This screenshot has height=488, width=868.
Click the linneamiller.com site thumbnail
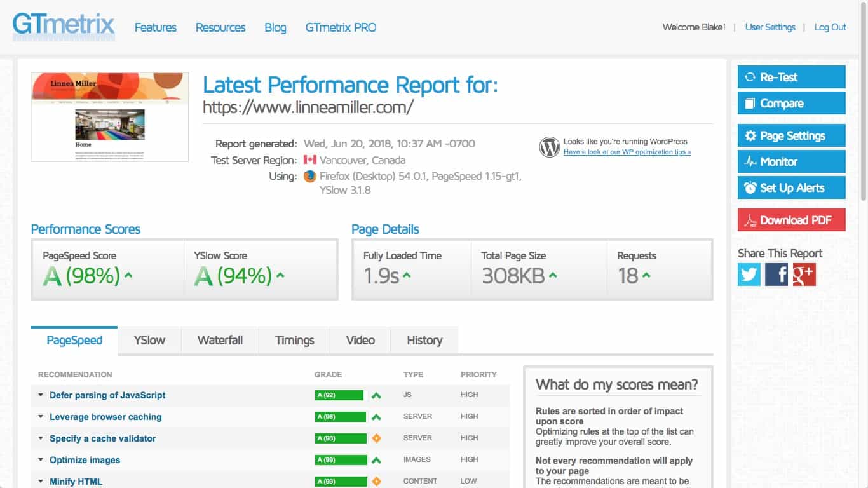(x=110, y=117)
